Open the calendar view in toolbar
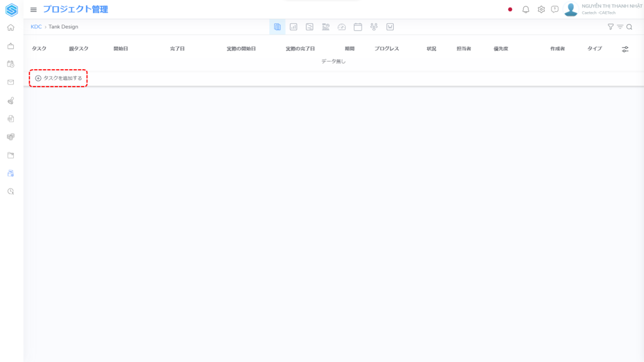 (x=358, y=27)
